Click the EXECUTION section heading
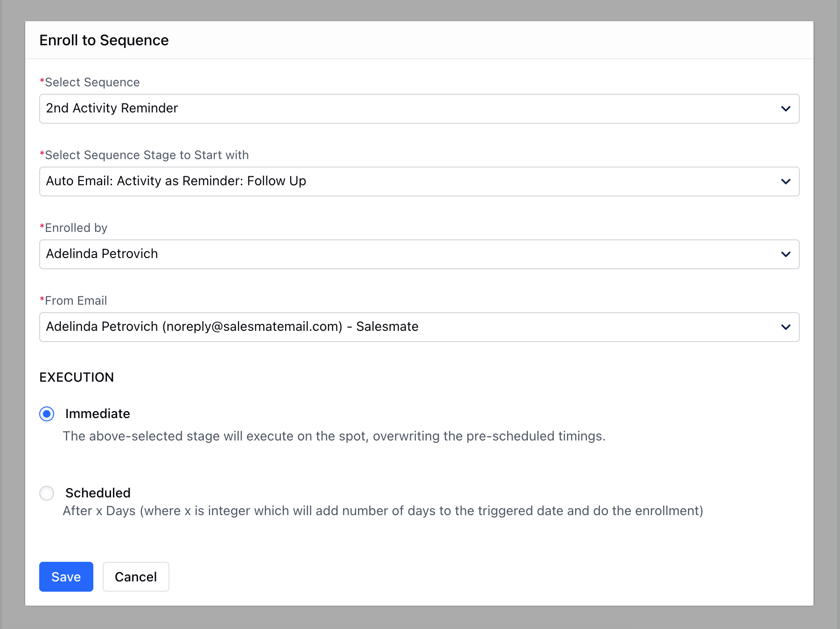 (77, 377)
